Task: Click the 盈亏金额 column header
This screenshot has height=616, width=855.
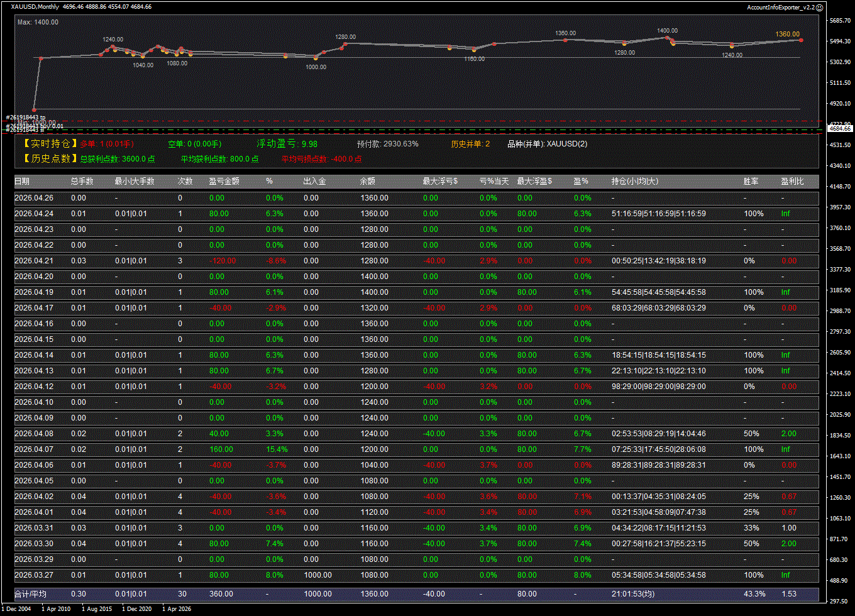Action: (x=223, y=182)
